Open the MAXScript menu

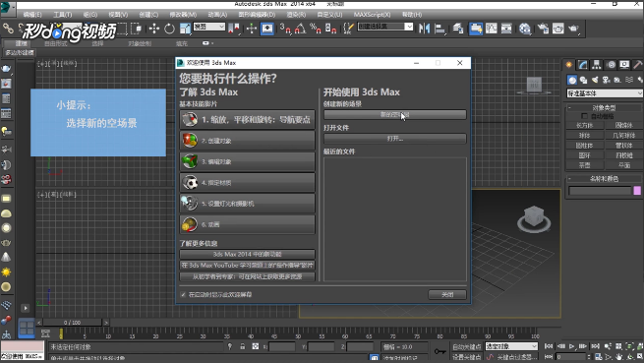(372, 15)
